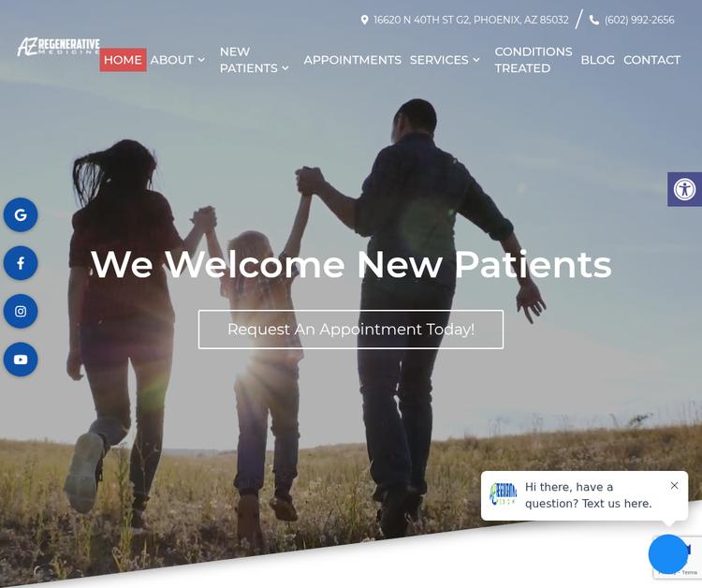Close the chat question popup
This screenshot has width=702, height=588.
(675, 485)
